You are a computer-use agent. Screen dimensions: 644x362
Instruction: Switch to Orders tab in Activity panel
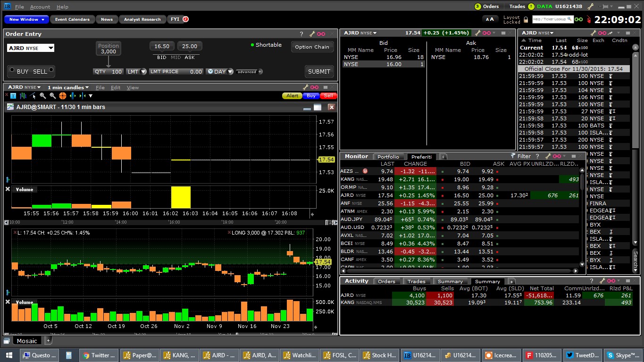pos(387,281)
